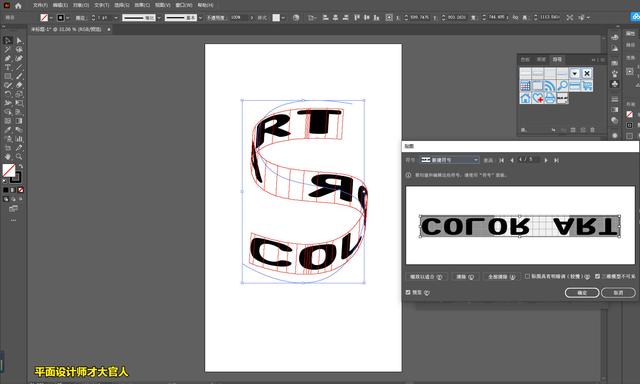Open the File menu
Viewport: 640px width, 384px height.
click(40, 5)
